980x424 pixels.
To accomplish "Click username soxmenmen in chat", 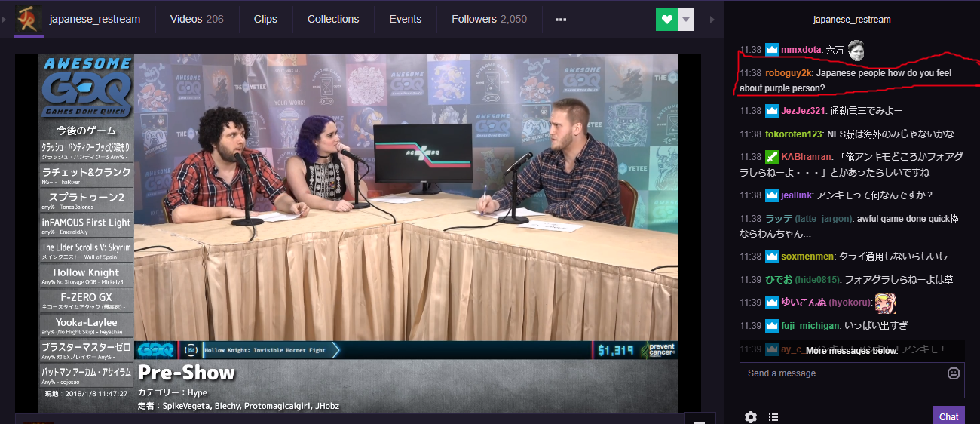I will click(x=807, y=257).
